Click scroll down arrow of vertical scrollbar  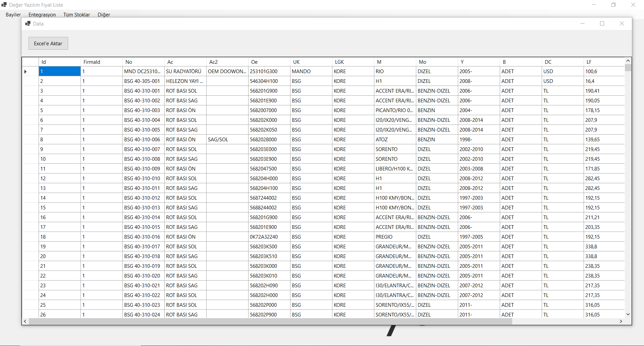[628, 314]
